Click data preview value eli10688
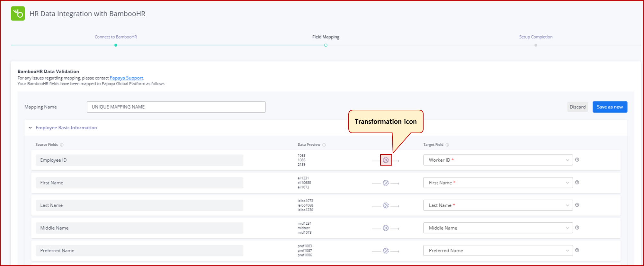This screenshot has height=266, width=644. pos(304,183)
